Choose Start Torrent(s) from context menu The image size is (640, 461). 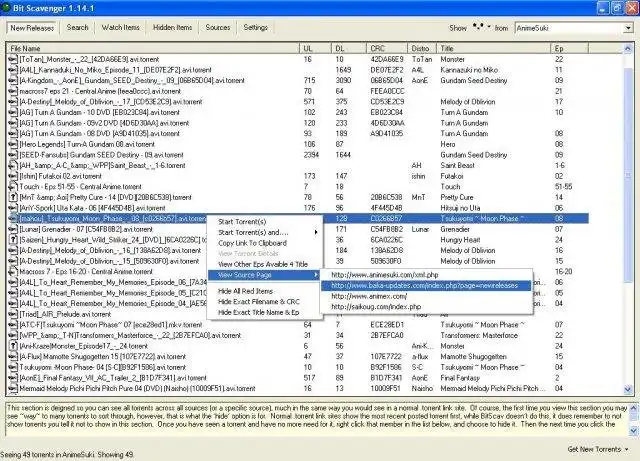[x=264, y=222]
